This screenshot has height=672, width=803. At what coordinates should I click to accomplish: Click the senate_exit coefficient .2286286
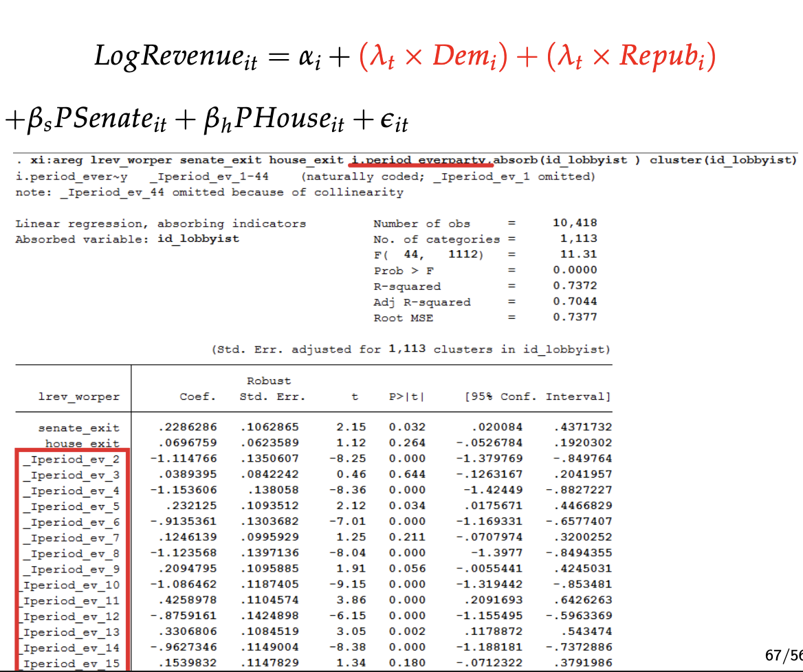tap(188, 427)
